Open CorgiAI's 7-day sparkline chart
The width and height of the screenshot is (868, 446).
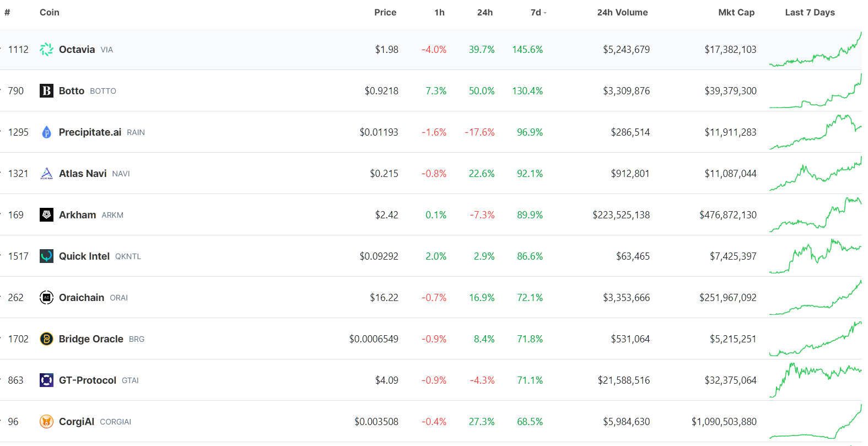(815, 422)
